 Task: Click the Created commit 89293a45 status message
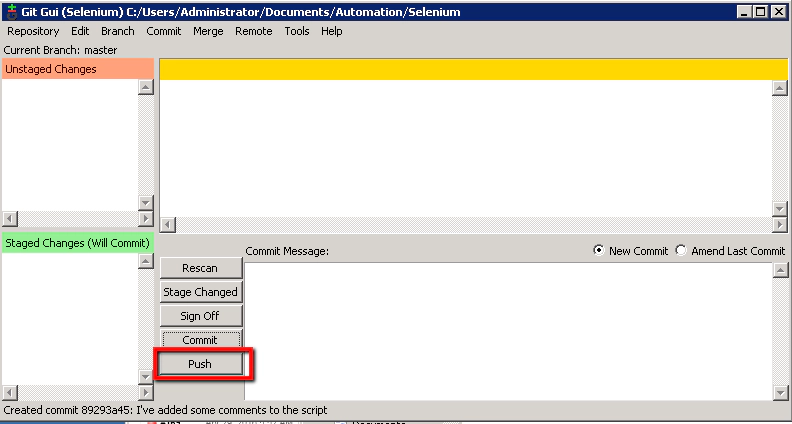(165, 410)
